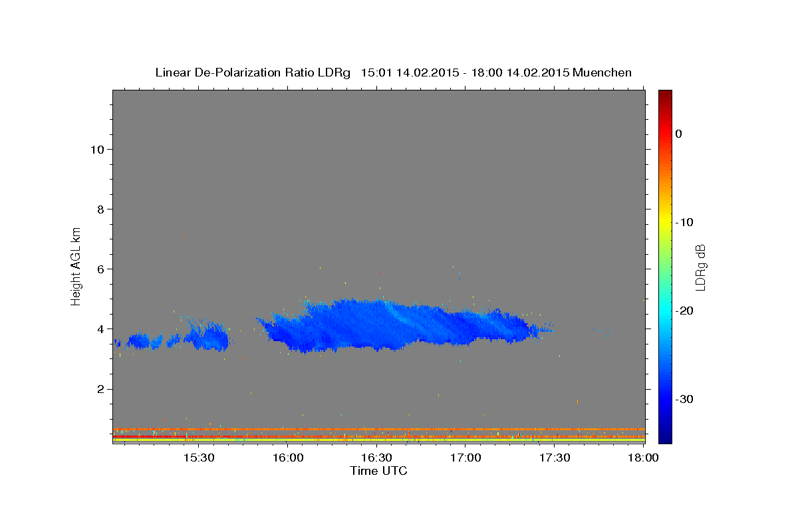
Task: Click the '17:00' time axis label
Action: [x=465, y=458]
